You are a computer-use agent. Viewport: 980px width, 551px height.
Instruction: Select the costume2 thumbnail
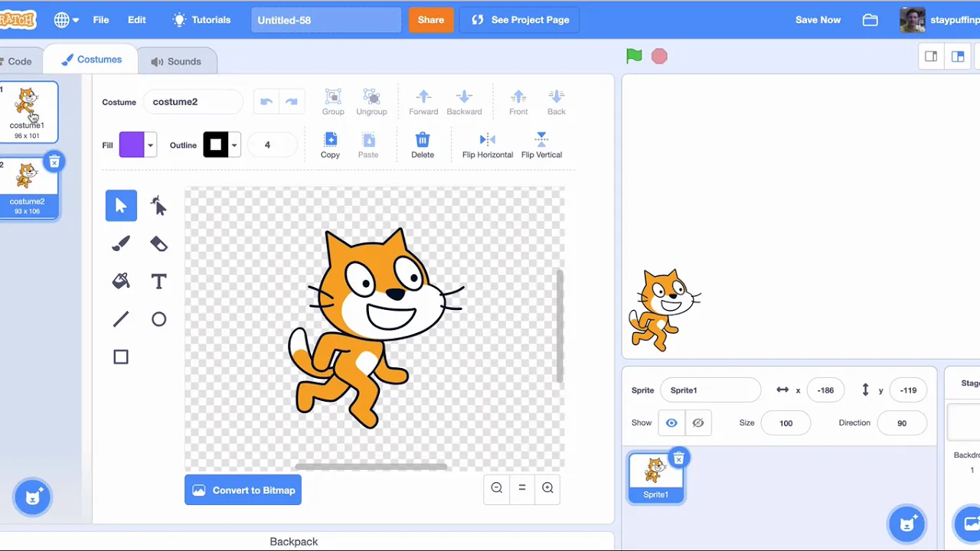tap(28, 188)
